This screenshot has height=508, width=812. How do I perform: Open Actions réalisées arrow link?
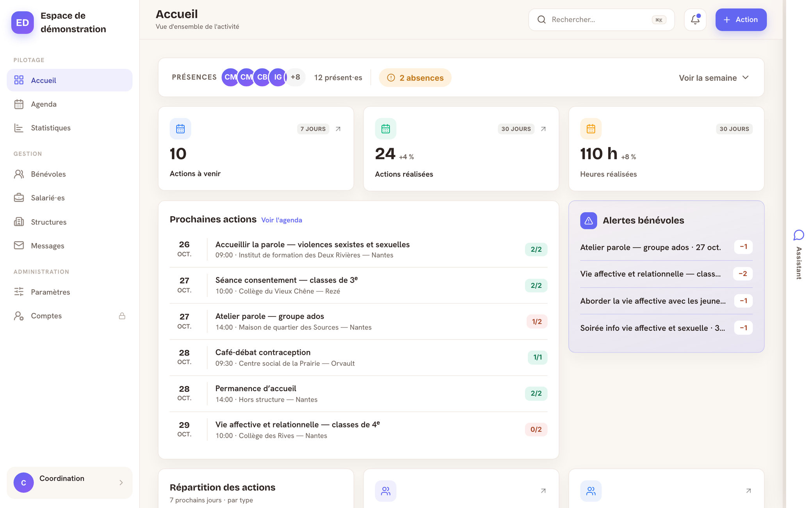pyautogui.click(x=543, y=129)
